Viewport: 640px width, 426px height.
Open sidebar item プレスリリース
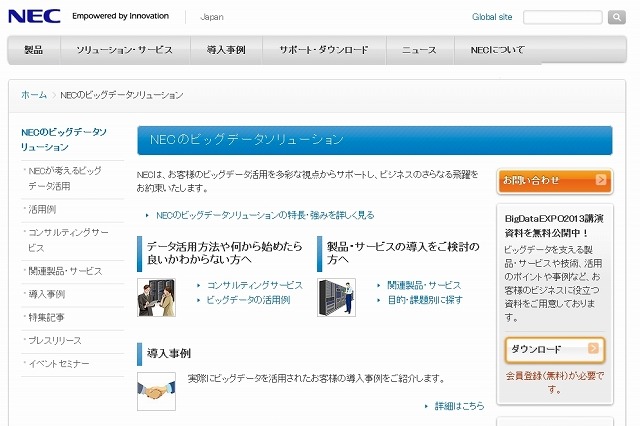pos(55,340)
